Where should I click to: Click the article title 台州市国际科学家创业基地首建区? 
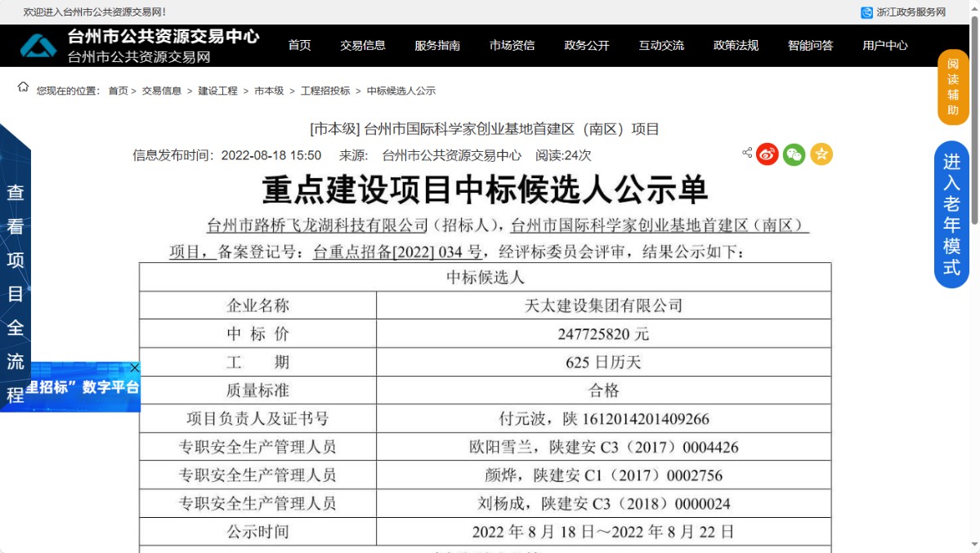[x=485, y=129]
